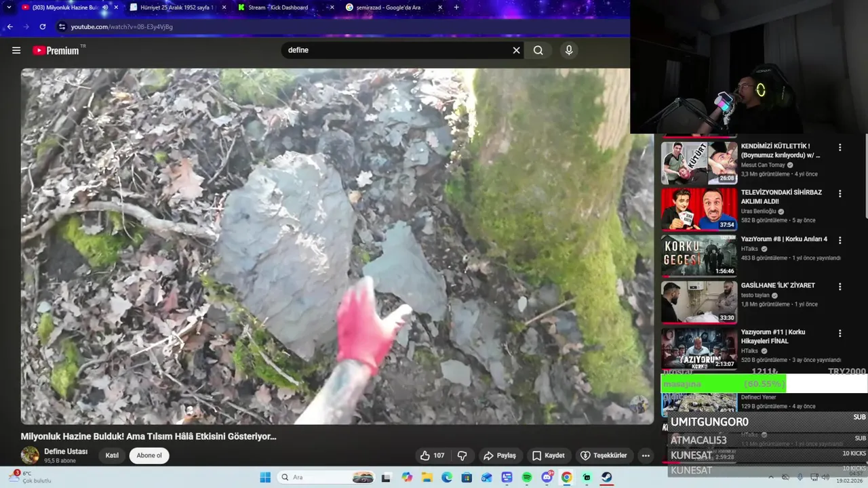Open 'KENDİMİZİ KÜTLETTİK' video thumbnail

click(699, 163)
